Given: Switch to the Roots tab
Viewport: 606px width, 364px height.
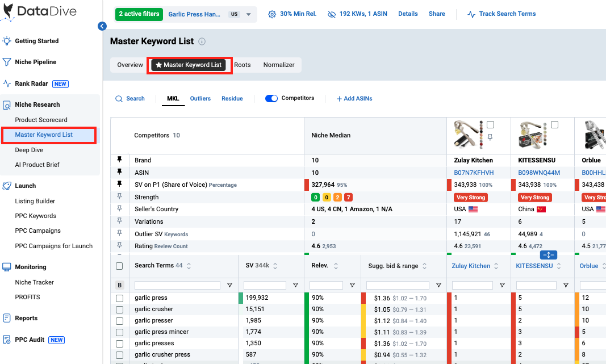Looking at the screenshot, I should tap(243, 65).
